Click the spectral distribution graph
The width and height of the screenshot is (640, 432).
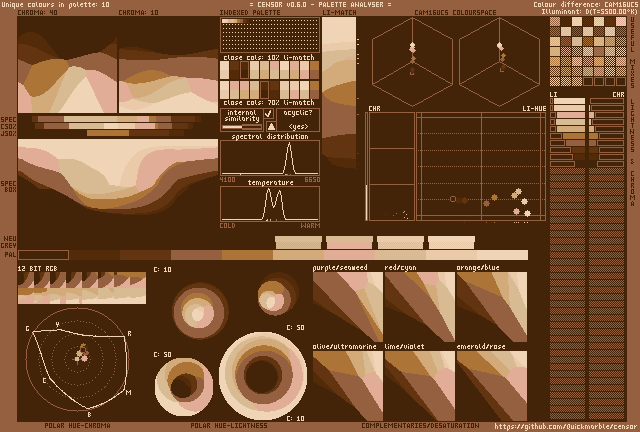tap(270, 158)
